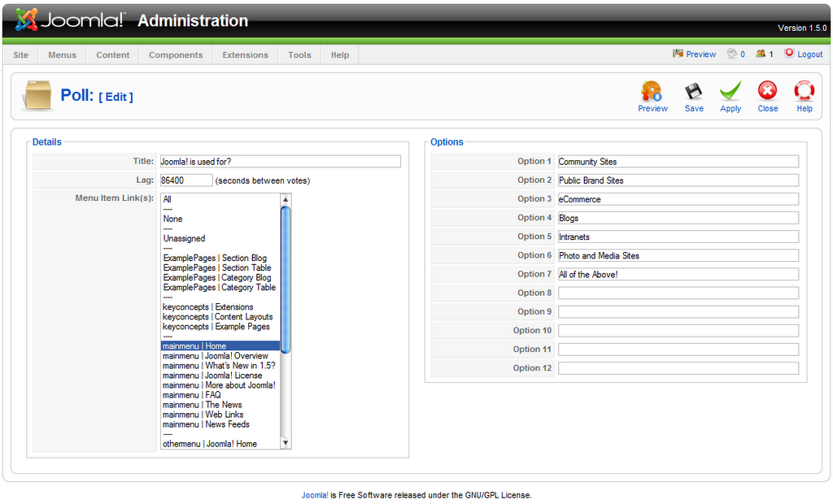Select 'mainmenu | Joomla! Overview'
The height and width of the screenshot is (504, 833).
click(x=220, y=356)
